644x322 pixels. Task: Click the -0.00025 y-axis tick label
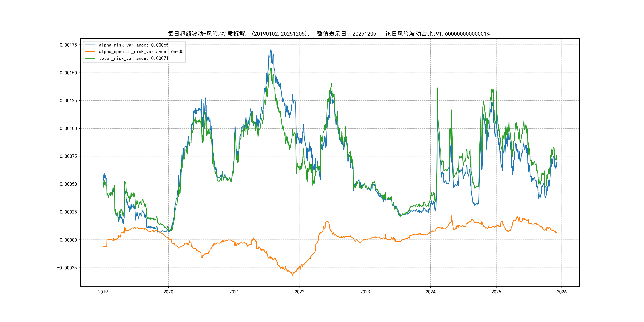coord(67,268)
